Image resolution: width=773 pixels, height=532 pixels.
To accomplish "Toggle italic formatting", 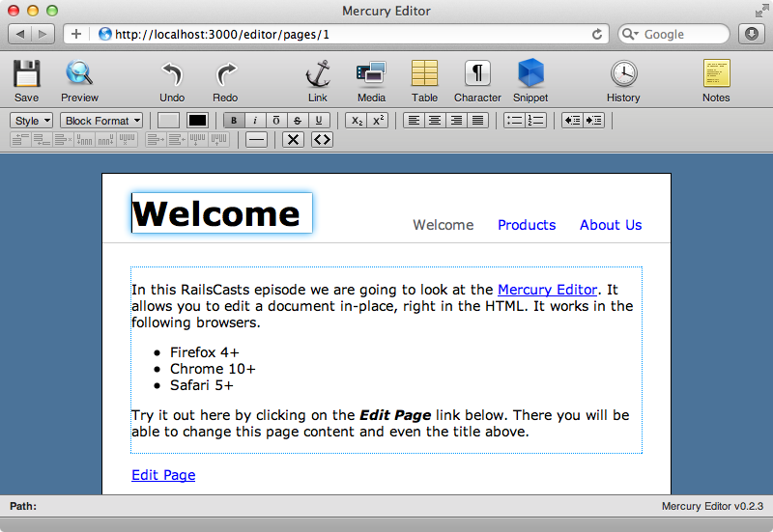I will pos(255,120).
